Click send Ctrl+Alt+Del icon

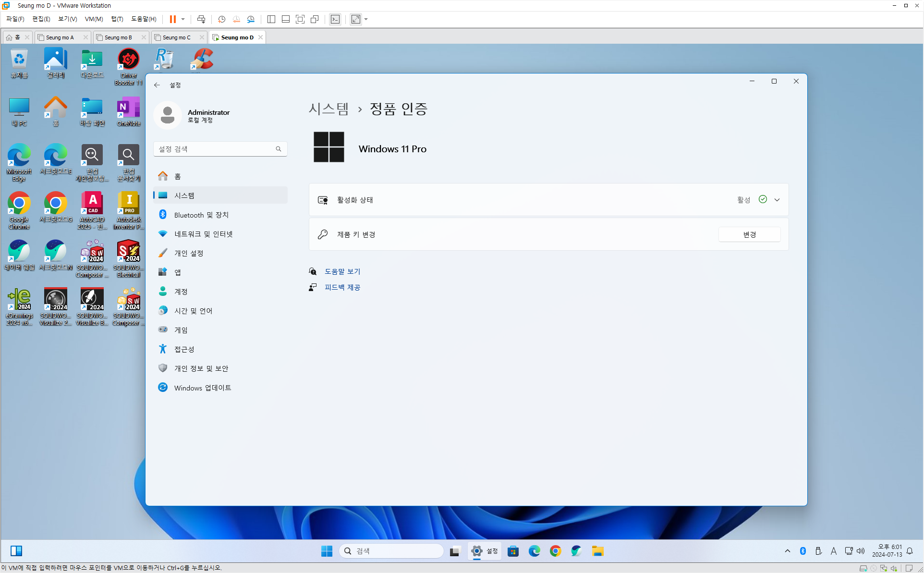[x=201, y=19]
